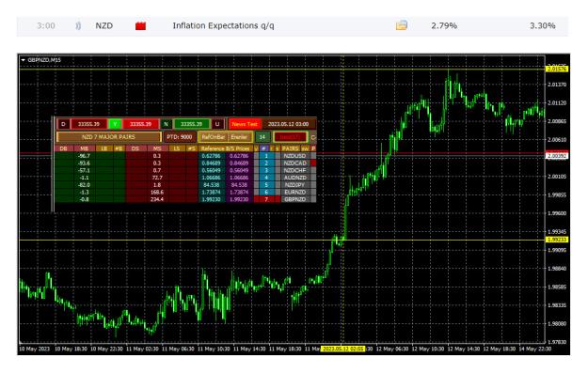Click the Ersnier button next to RefOnBar
The height and width of the screenshot is (373, 588).
coord(239,137)
